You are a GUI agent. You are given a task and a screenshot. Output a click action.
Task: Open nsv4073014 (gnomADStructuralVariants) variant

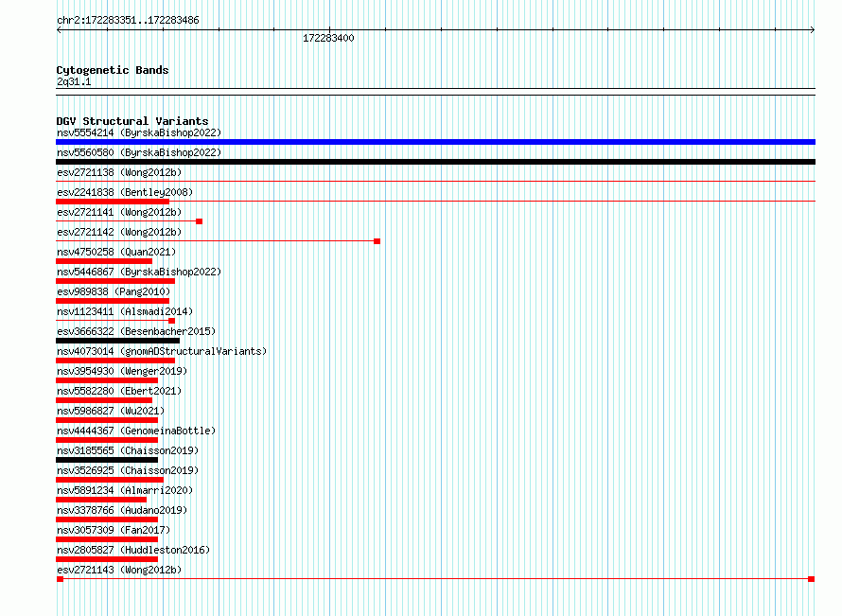coord(162,351)
